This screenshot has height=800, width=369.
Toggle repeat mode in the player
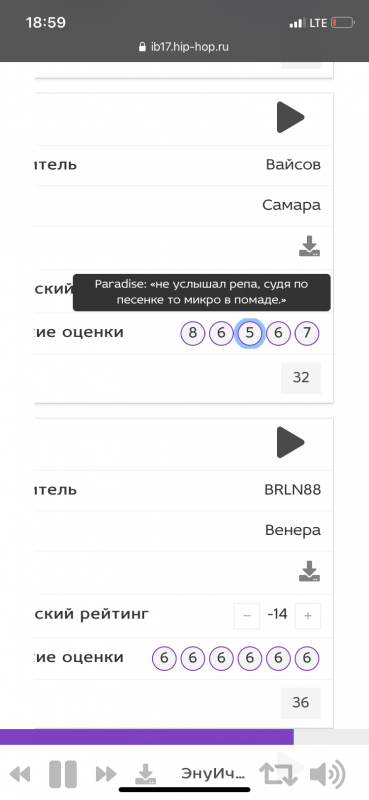(278, 774)
